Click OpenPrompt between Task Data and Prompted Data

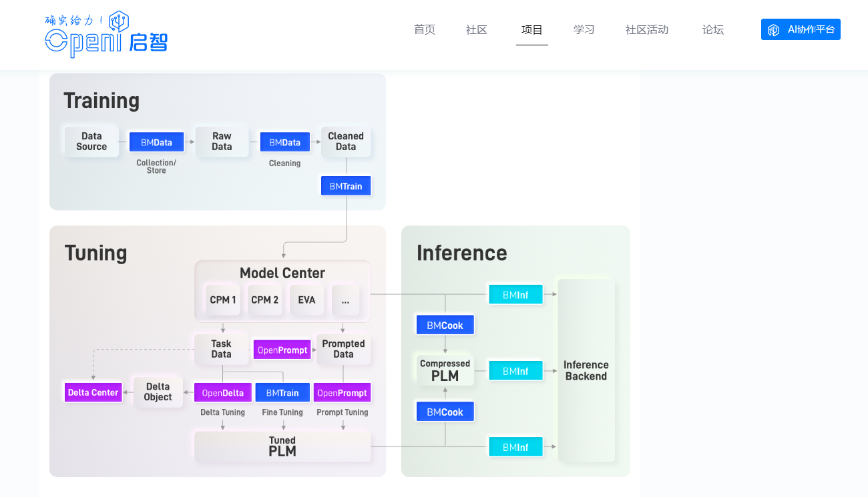[x=282, y=350]
